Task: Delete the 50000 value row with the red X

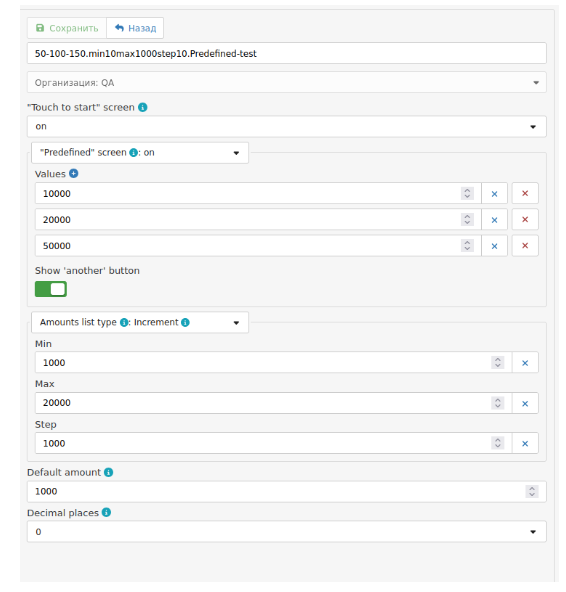Action: pos(525,246)
